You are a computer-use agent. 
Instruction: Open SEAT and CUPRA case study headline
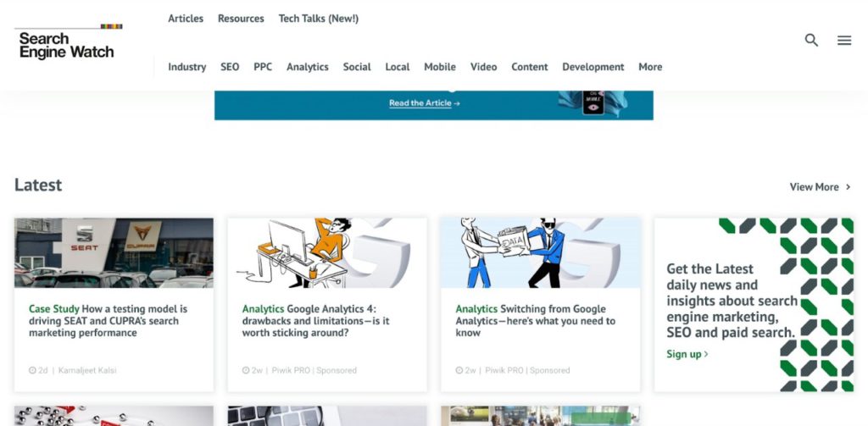tap(108, 321)
